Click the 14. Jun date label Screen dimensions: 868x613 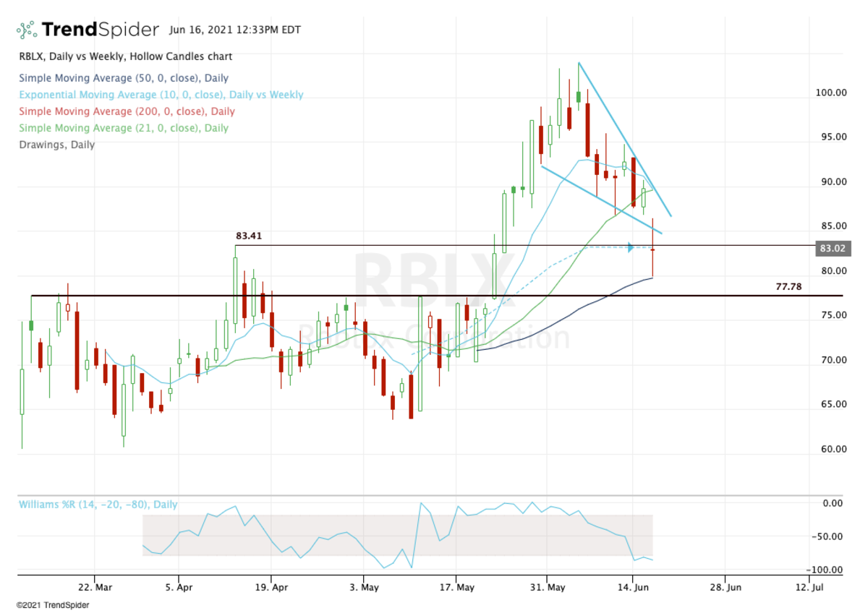(x=632, y=588)
